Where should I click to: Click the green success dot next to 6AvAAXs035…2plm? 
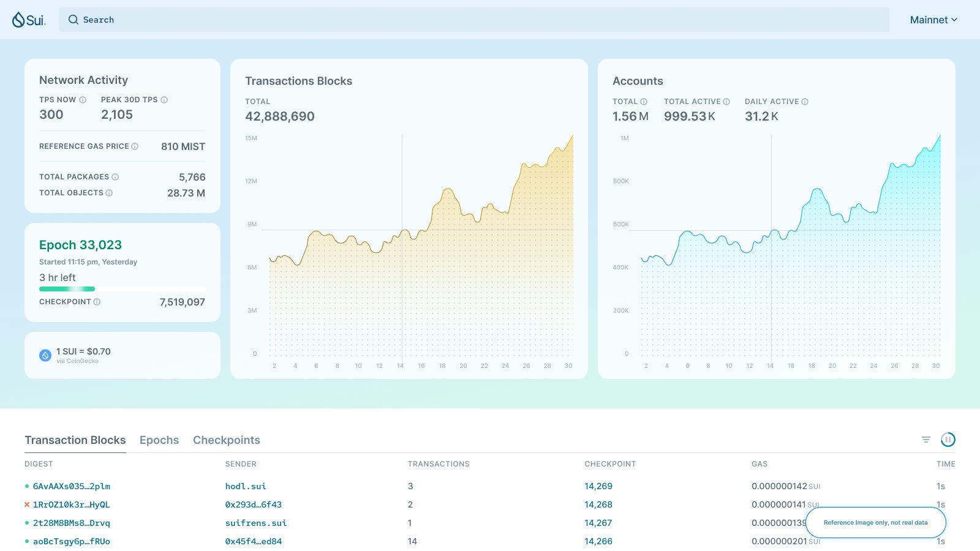click(26, 486)
